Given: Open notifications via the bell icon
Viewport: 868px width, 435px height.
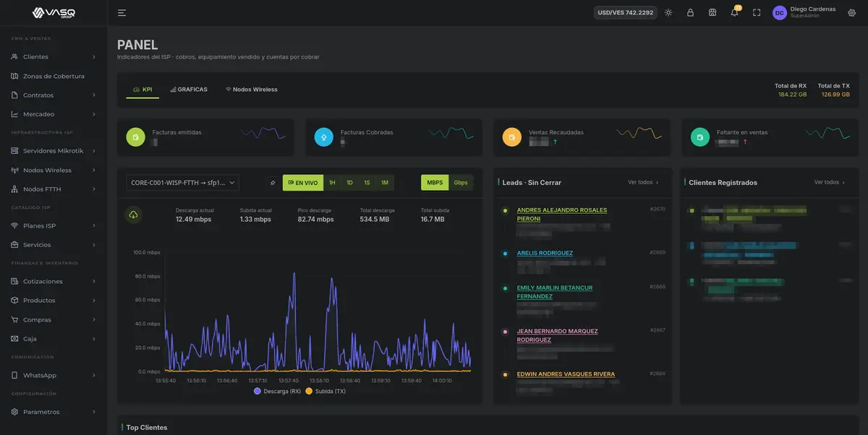Looking at the screenshot, I should pos(734,12).
